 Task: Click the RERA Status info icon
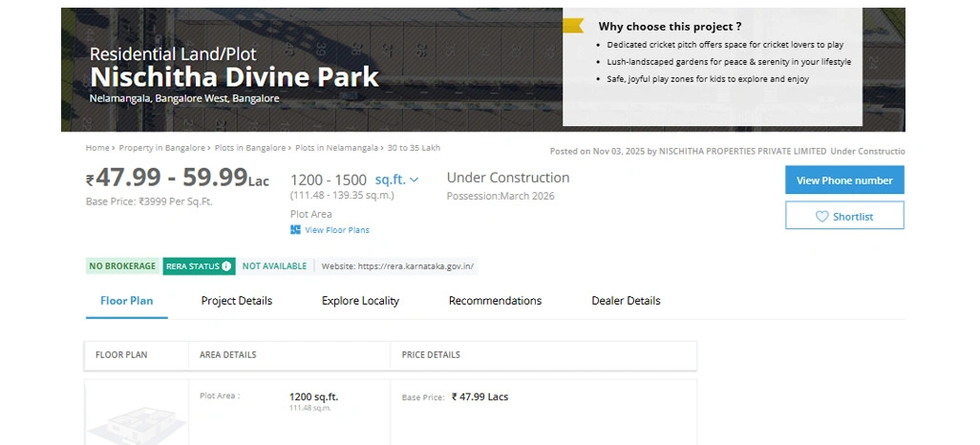coord(226,266)
